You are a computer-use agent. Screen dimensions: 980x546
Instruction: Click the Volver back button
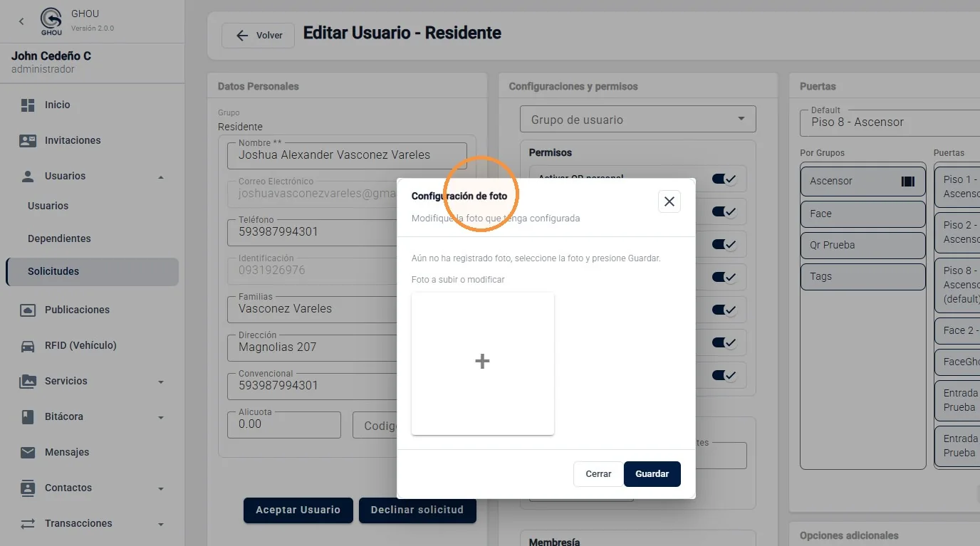259,36
